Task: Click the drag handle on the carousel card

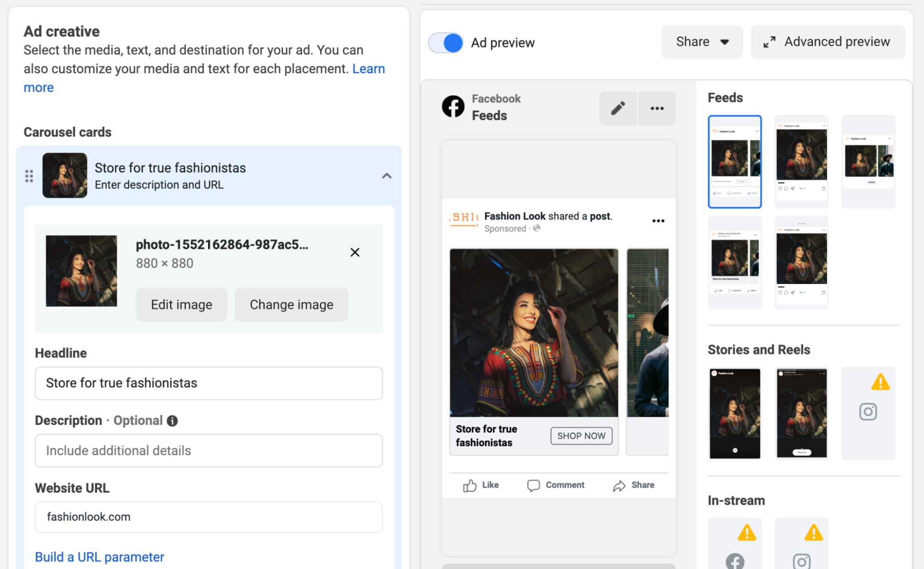Action: coord(29,176)
